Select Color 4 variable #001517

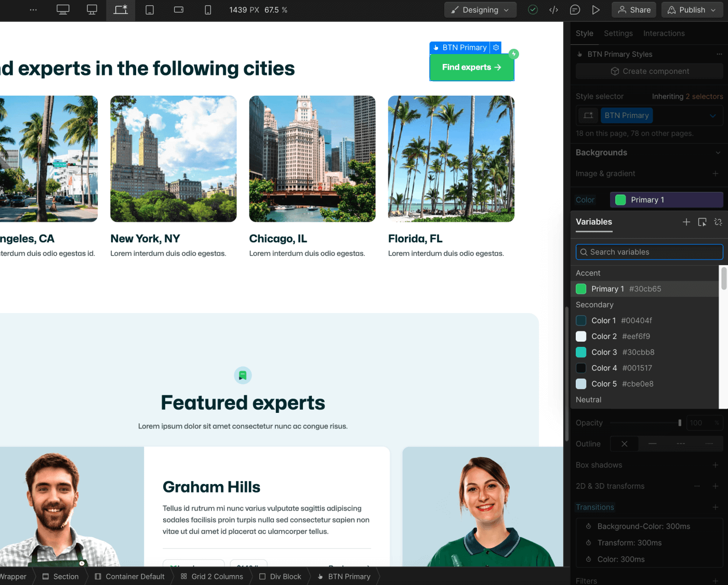click(644, 368)
